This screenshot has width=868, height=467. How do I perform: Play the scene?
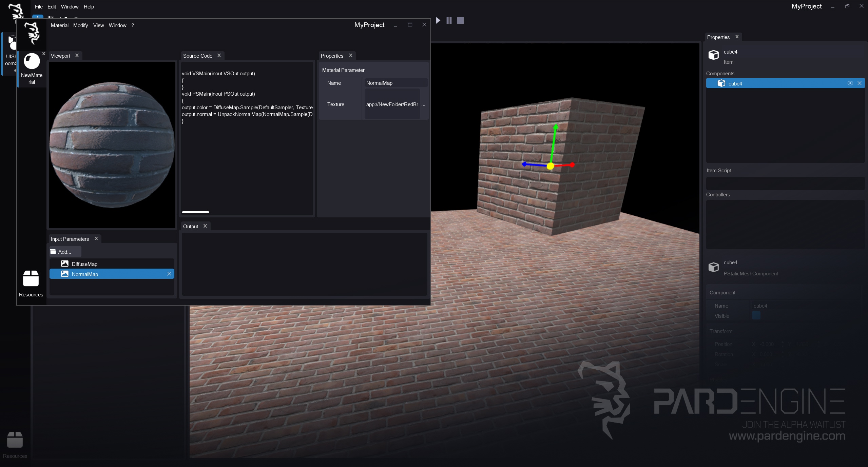click(x=438, y=21)
